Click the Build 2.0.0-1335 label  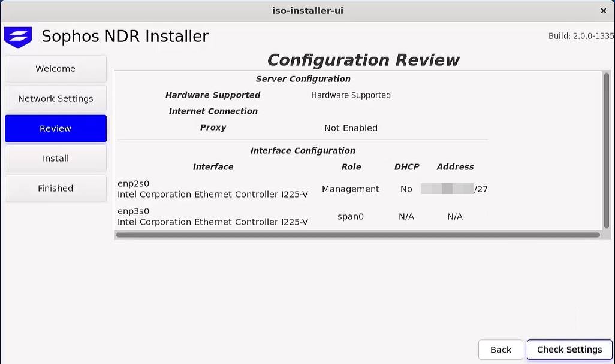click(x=581, y=36)
